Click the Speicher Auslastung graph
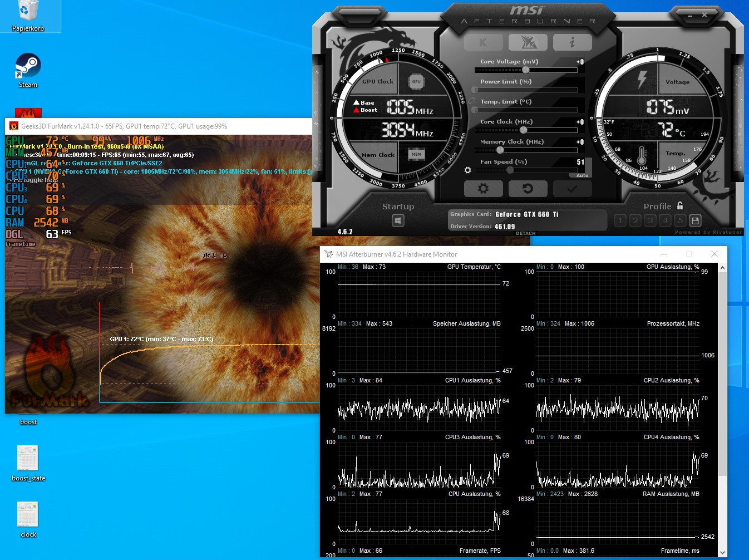Screen dimensions: 749x560 (x=419, y=351)
